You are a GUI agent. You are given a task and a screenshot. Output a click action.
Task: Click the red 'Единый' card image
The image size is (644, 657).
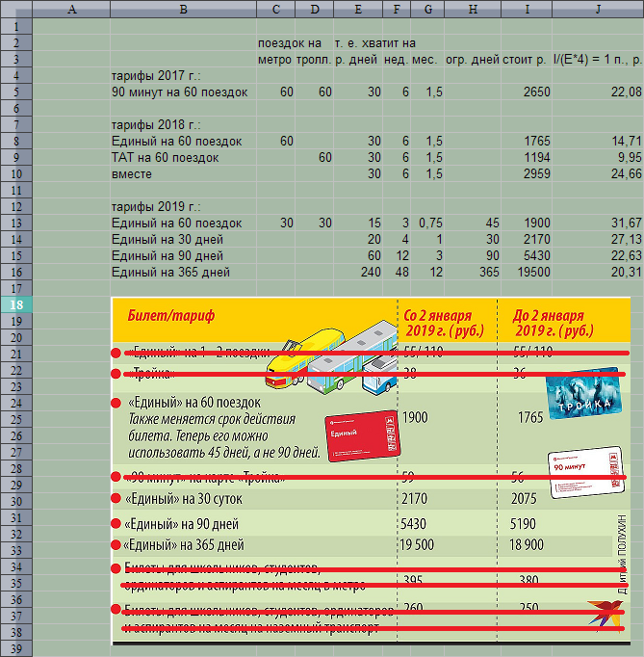(363, 436)
